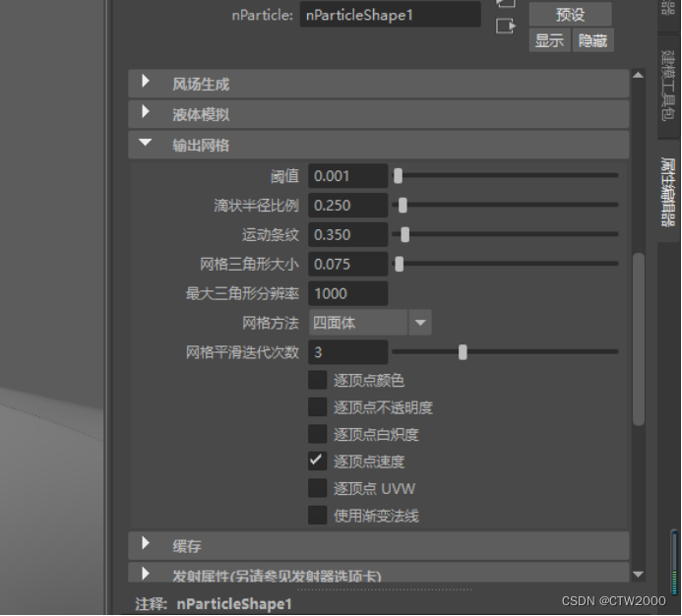Click the 网格平滑迭代次数 value field
Screen dimensions: 682x616
pos(348,352)
